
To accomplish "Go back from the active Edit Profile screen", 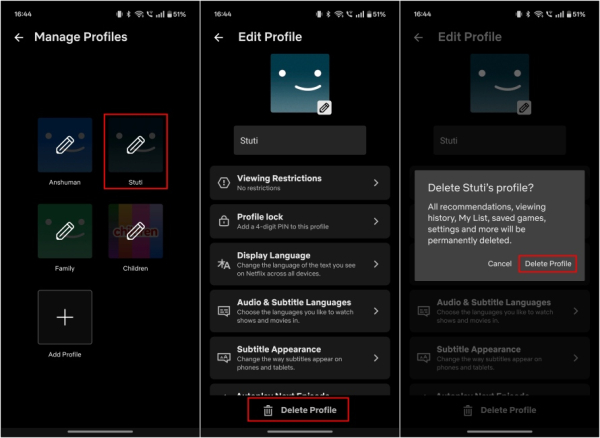I will point(218,37).
